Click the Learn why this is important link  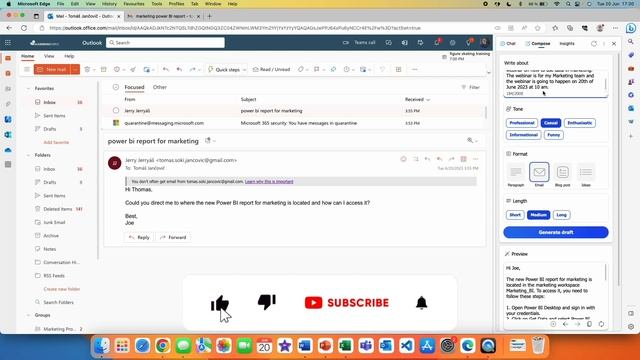269,182
